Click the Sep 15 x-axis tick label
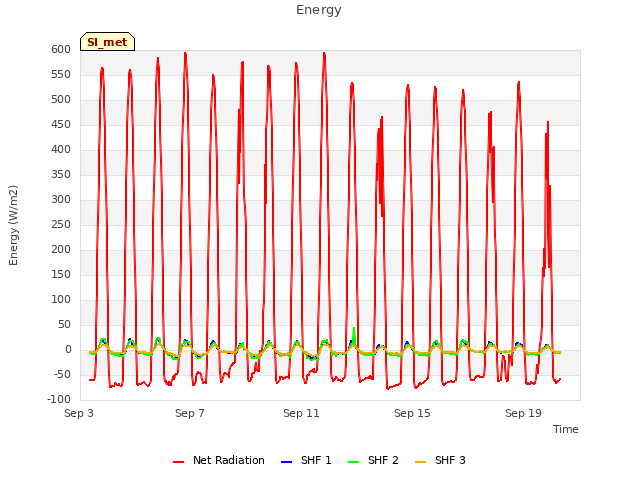The height and width of the screenshot is (480, 640). 412,413
